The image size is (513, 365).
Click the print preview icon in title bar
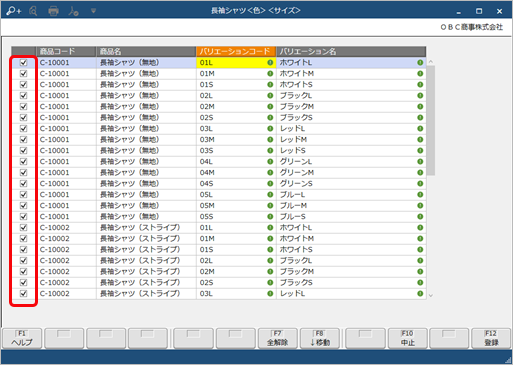tap(33, 11)
